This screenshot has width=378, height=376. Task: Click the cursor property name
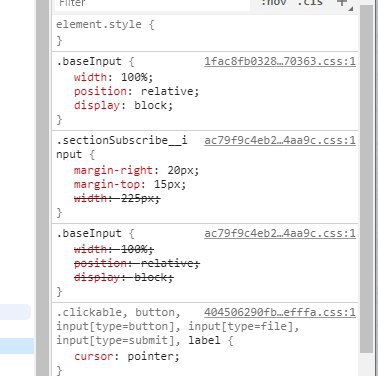(94, 356)
